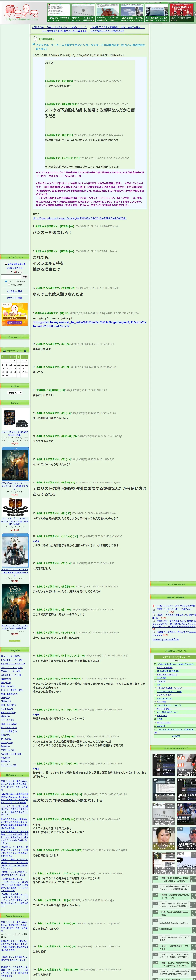Screen dimensions: 196x980
Task: Open the Google entry in access ranking
Action: [x=161, y=678]
